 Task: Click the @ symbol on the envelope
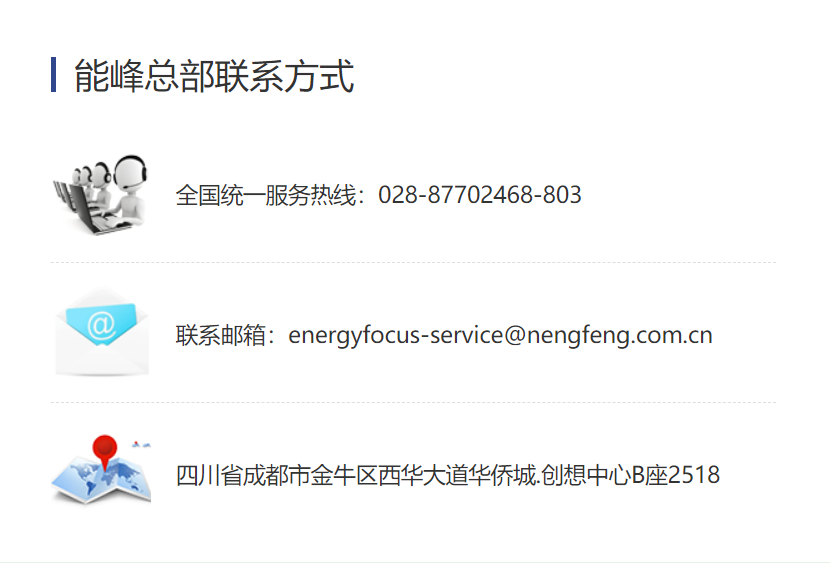[x=102, y=325]
